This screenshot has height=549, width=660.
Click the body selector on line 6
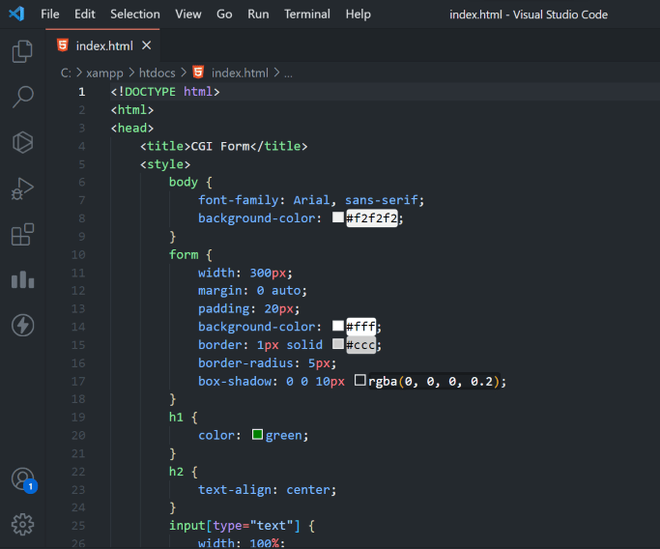click(183, 182)
